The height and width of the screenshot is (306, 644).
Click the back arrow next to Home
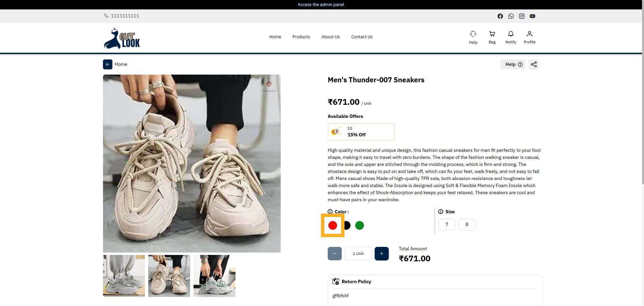(x=108, y=64)
